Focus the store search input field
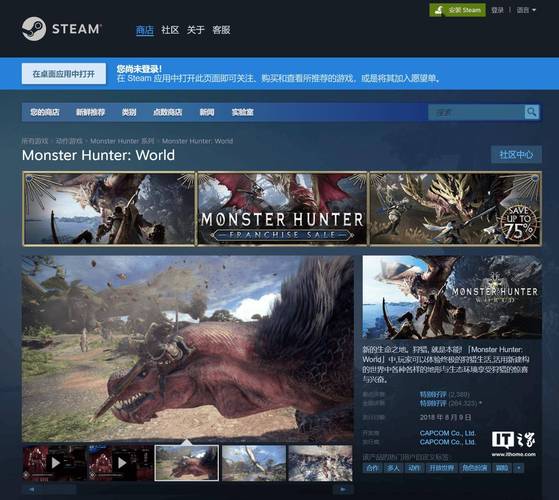 click(x=476, y=112)
